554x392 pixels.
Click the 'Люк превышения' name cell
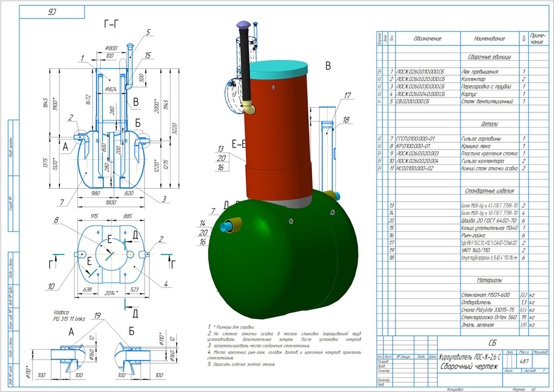(x=479, y=72)
